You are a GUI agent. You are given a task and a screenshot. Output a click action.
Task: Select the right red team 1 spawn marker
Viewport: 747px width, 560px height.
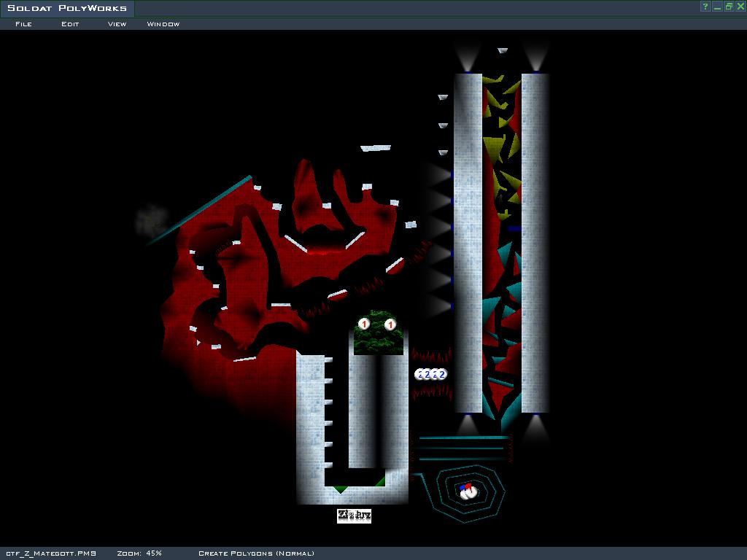coord(390,324)
